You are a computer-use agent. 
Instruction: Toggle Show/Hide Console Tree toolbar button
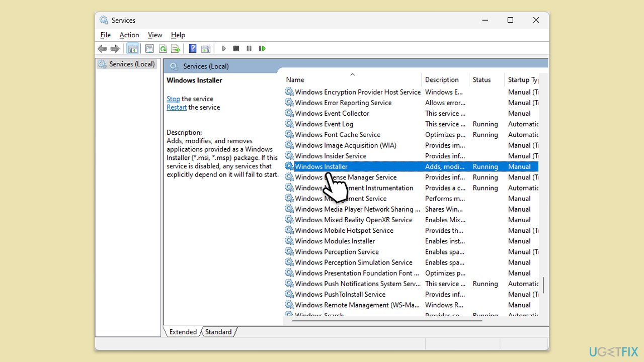pos(133,49)
